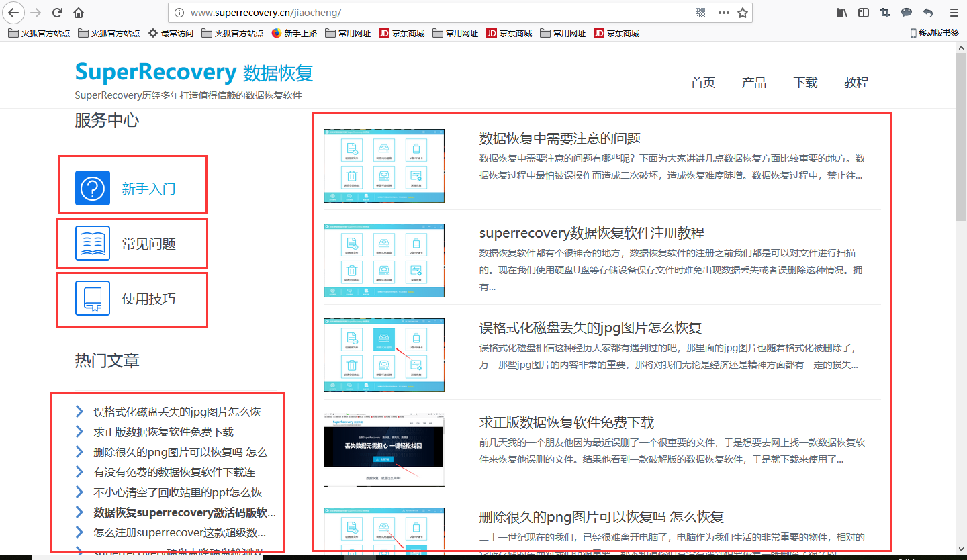This screenshot has height=560, width=967.
Task: Click thumbnail beside 误格式化磁盘丢失的jpg图片怎么恢复 article
Action: 384,355
